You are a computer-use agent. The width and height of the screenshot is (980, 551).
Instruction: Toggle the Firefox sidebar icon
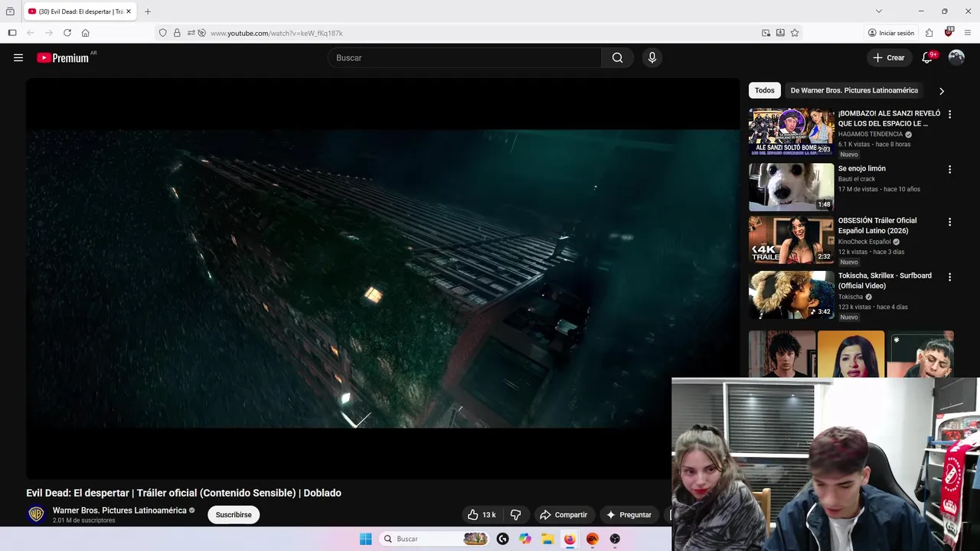click(12, 33)
